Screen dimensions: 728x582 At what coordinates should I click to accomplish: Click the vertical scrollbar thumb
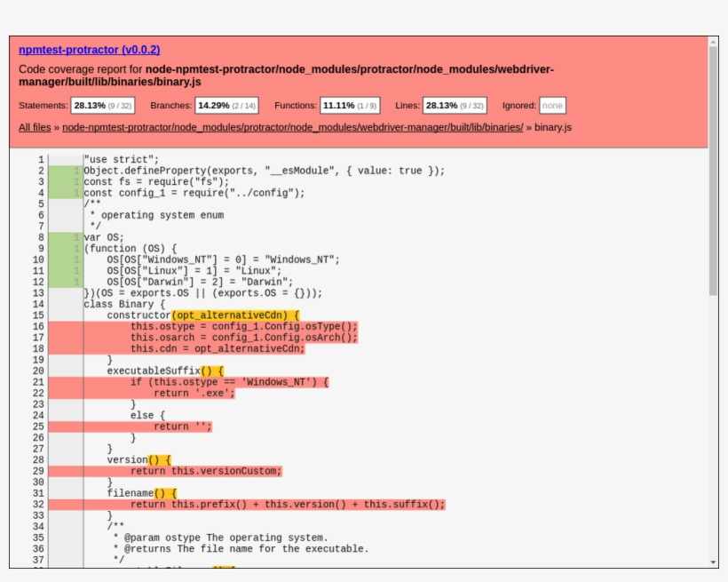[713, 169]
